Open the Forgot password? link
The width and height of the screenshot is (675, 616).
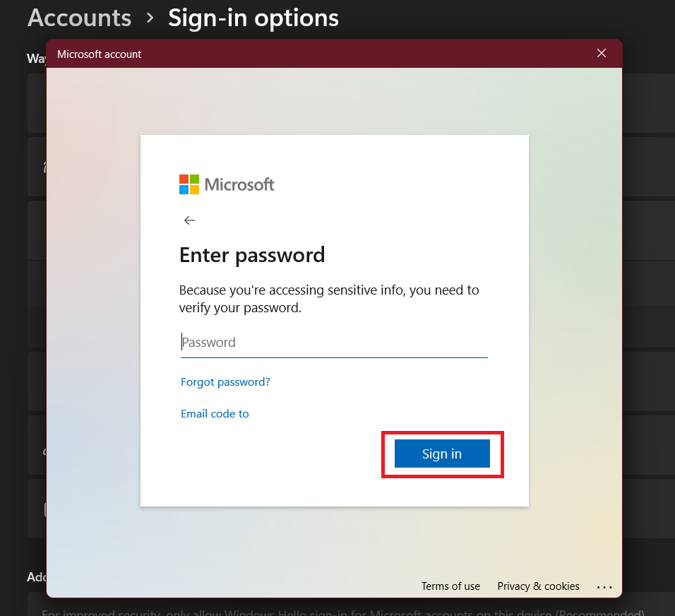[x=225, y=382]
